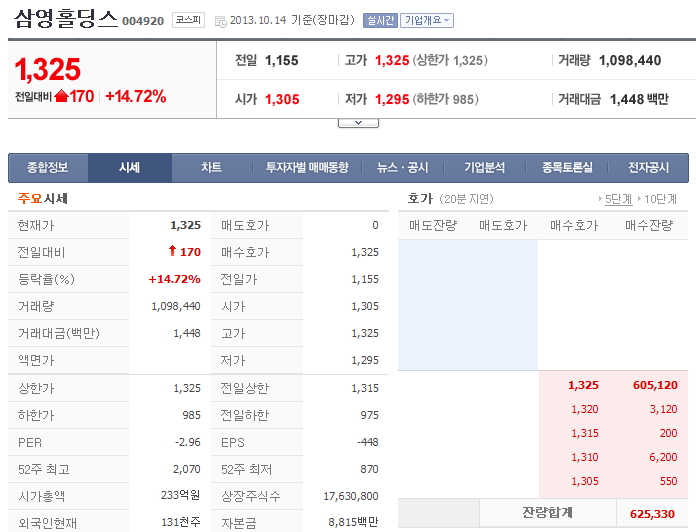Click the 매도잔량 column header
696x532 pixels.
coord(433,225)
